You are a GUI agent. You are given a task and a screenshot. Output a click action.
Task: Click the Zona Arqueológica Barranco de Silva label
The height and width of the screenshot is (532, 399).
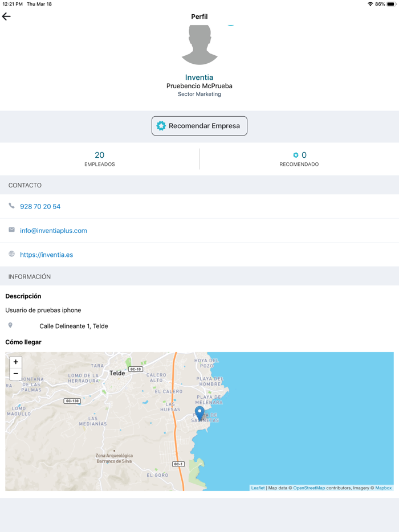(x=114, y=459)
